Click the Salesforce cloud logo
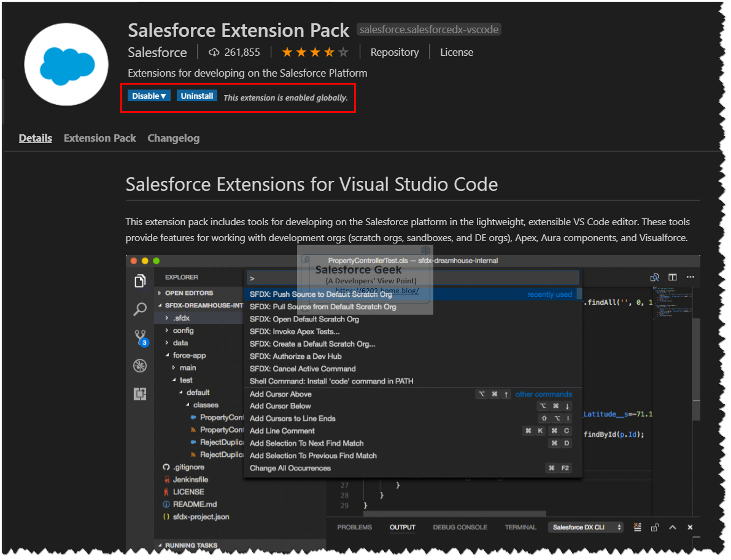Screen dimensions: 731x560 click(x=66, y=64)
